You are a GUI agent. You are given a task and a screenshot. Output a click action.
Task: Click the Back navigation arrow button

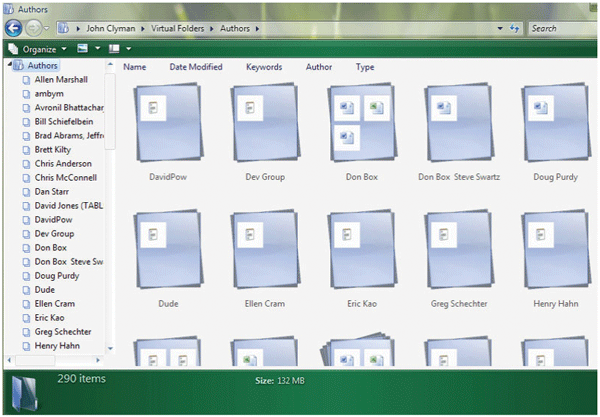[15, 28]
